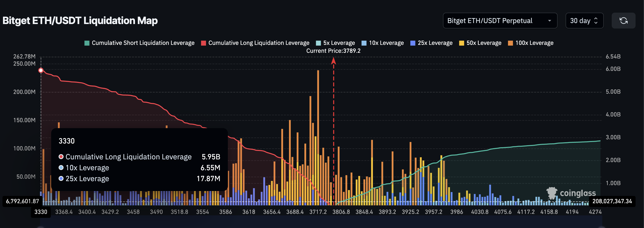Click the orange 100x Leverage legend swatch
The width and height of the screenshot is (644, 228).
pyautogui.click(x=511, y=43)
